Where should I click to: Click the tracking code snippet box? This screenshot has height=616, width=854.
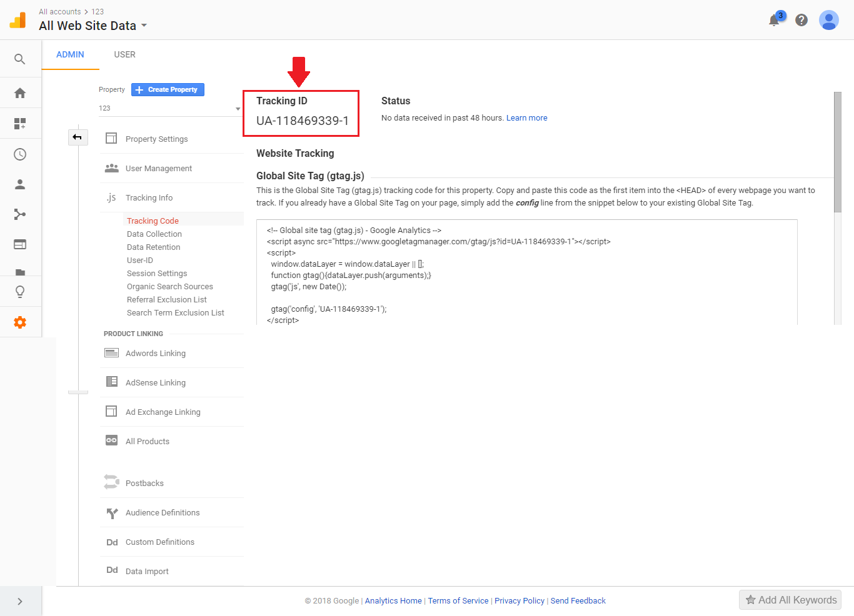[527, 272]
